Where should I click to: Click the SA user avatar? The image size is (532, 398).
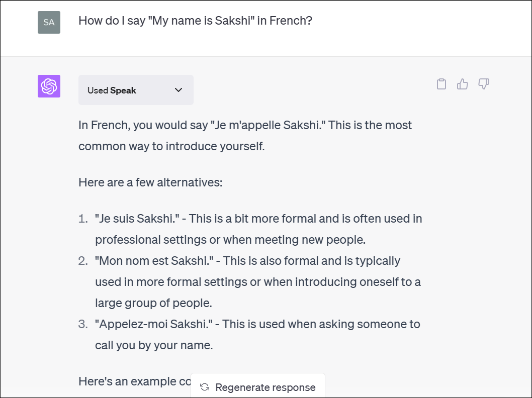click(49, 22)
